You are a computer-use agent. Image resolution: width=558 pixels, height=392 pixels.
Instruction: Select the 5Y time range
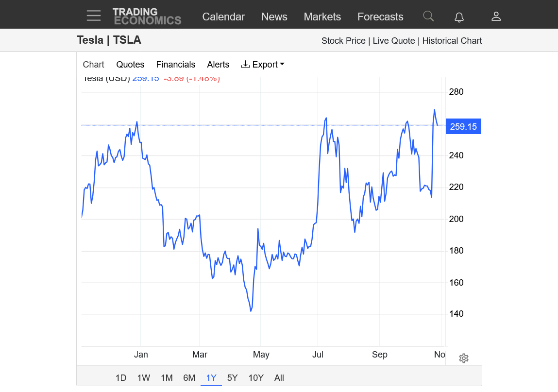(x=233, y=378)
